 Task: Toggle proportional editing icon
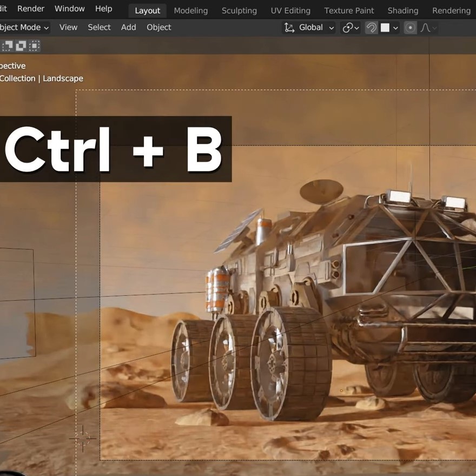coord(411,28)
